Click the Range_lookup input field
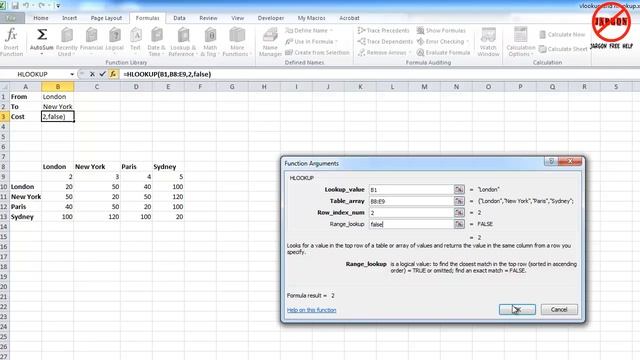The image size is (640, 360). pos(411,224)
